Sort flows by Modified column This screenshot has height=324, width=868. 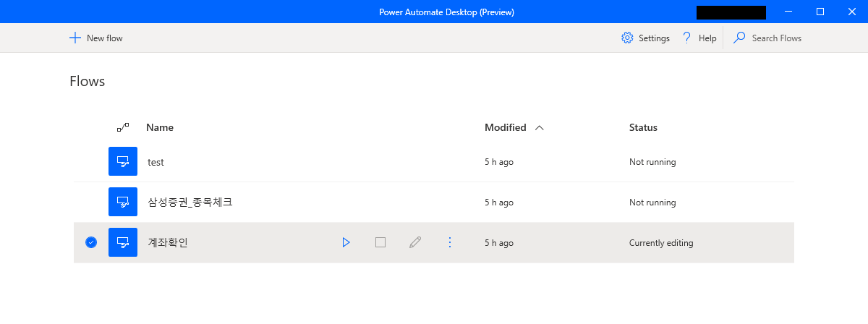506,127
